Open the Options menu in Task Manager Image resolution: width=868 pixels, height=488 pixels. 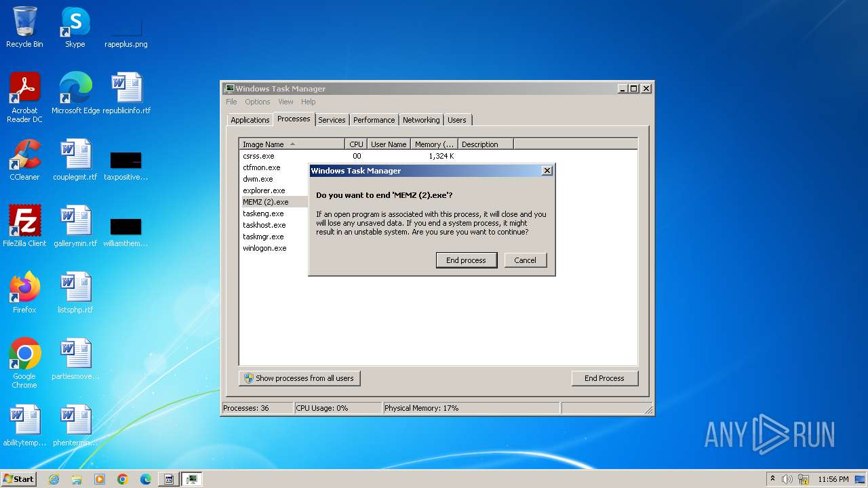258,102
